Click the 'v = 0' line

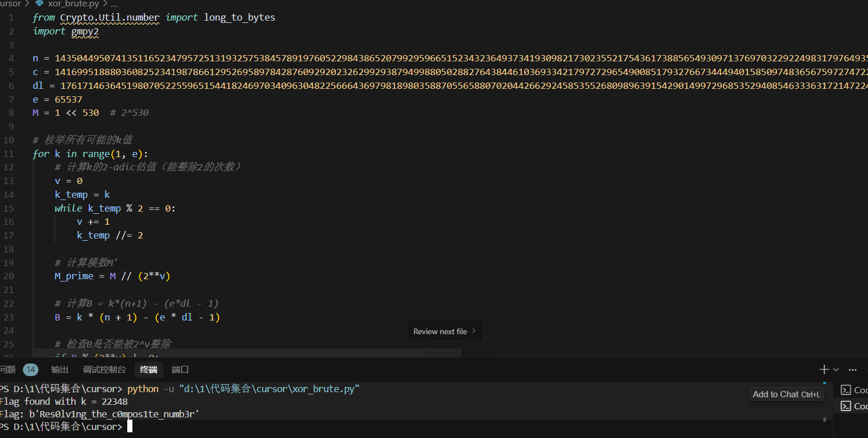(69, 181)
